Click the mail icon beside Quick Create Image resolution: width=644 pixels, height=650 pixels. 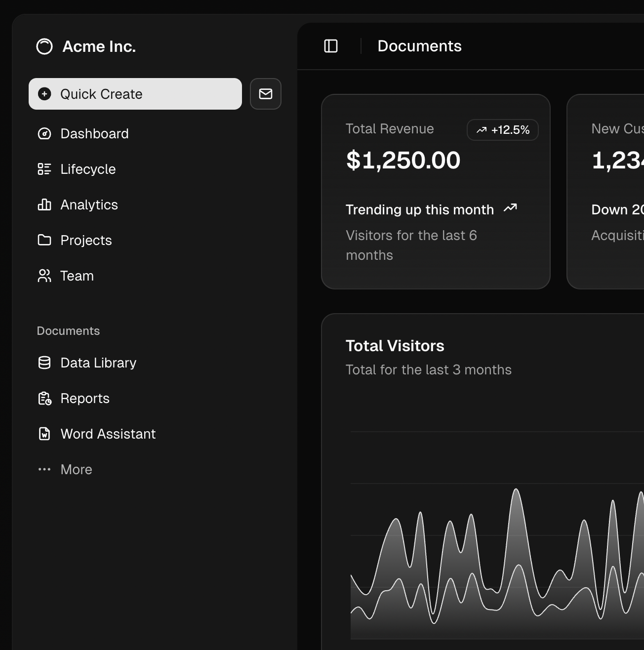[x=265, y=94]
